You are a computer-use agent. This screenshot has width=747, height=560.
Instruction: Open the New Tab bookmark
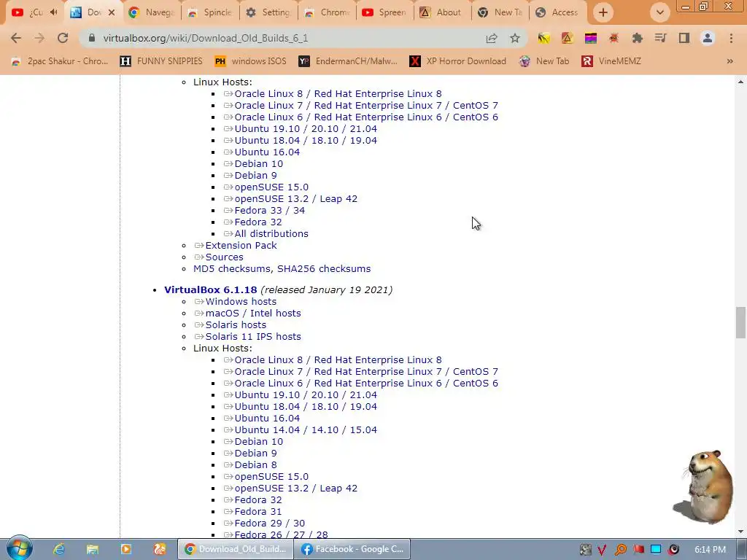point(544,61)
